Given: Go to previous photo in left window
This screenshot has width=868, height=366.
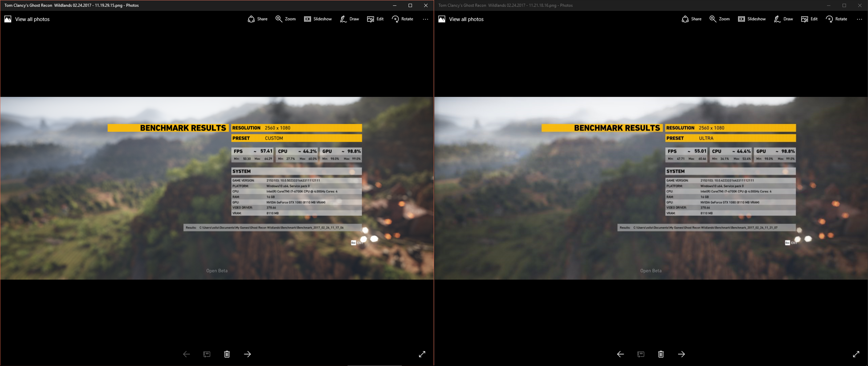Looking at the screenshot, I should (186, 354).
